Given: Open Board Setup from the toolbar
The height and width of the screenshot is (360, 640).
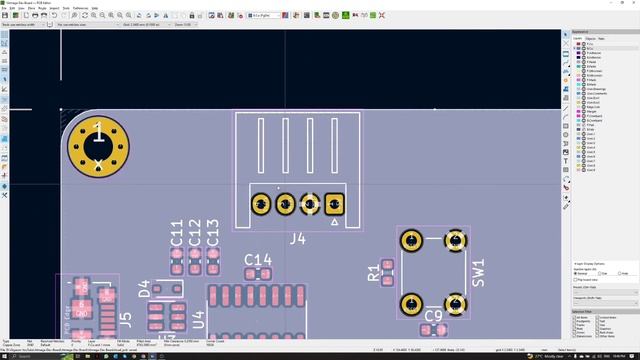Looking at the screenshot, I should [x=16, y=15].
